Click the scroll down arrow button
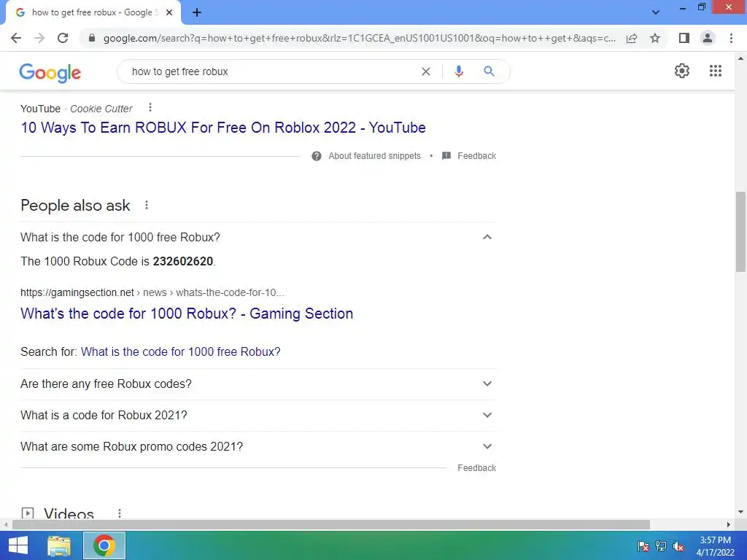This screenshot has width=747, height=560. [x=740, y=513]
